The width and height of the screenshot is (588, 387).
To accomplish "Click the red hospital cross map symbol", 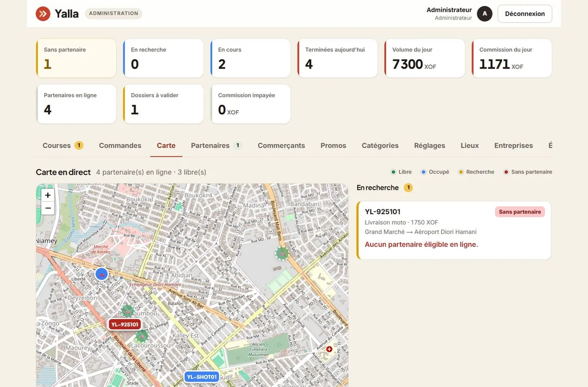I will point(329,349).
